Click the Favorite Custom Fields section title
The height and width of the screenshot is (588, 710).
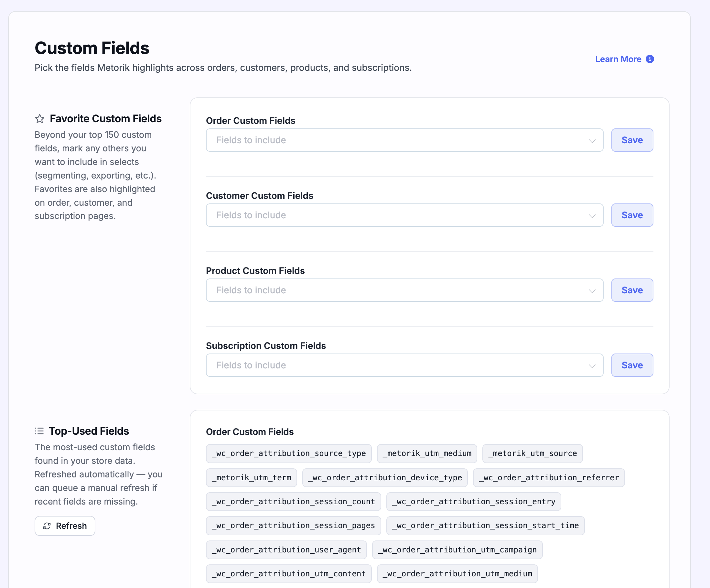[105, 119]
